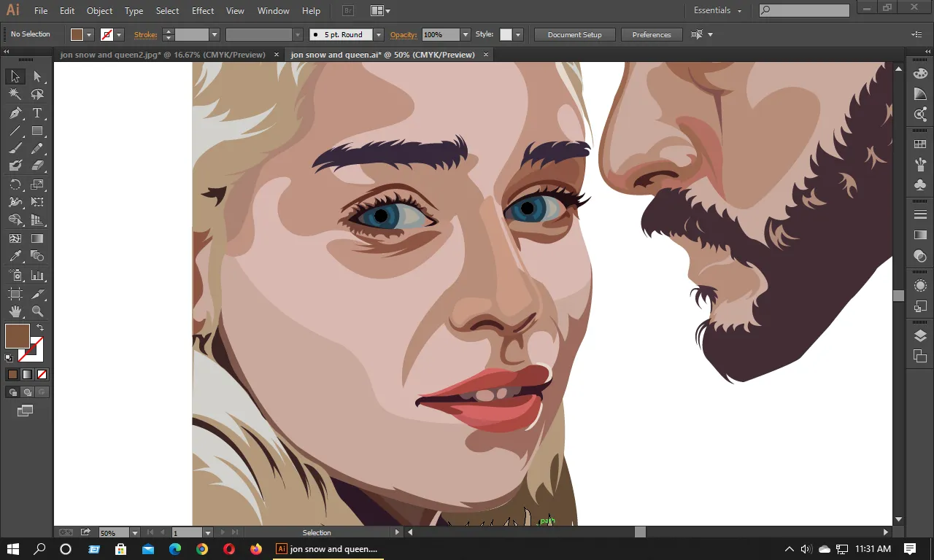Open the Brushes panel

click(920, 165)
